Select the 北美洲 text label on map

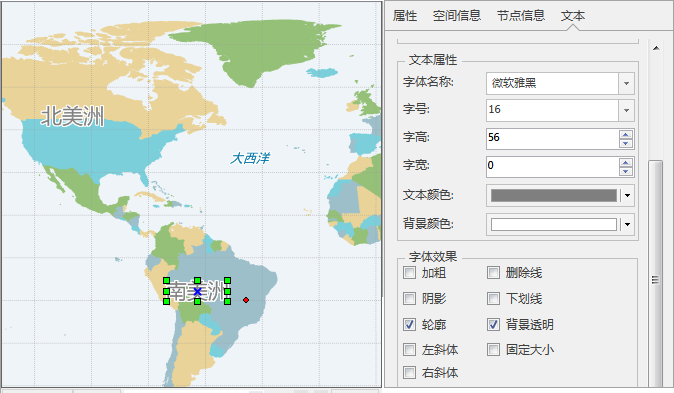click(x=73, y=116)
